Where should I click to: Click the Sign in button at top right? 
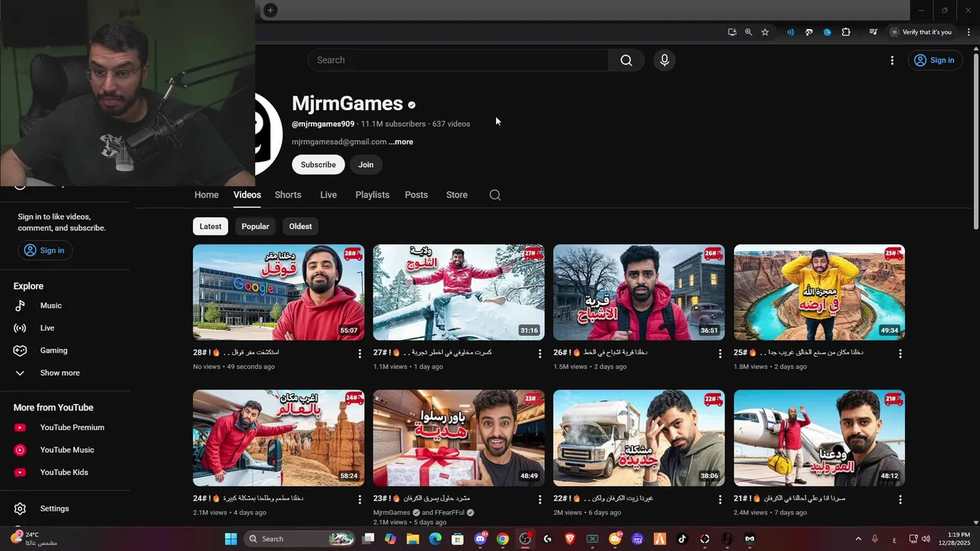934,60
